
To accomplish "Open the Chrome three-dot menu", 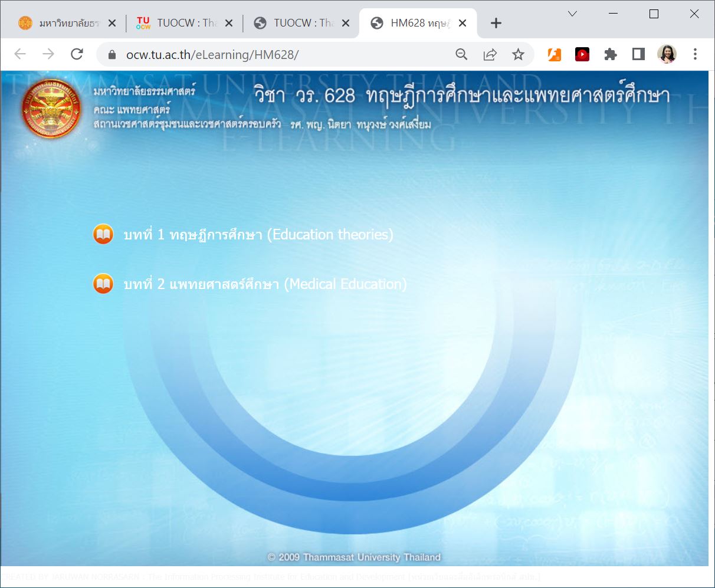I will (x=695, y=54).
